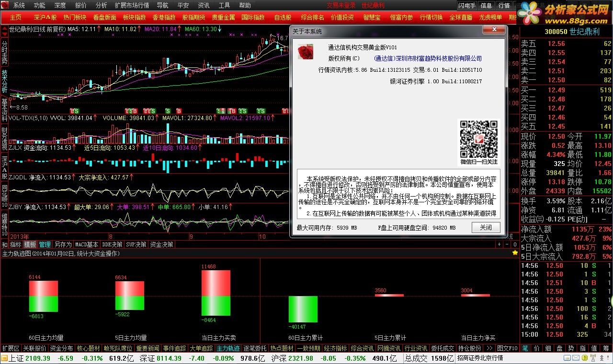Open the 资金分布 bottom tab

click(62, 348)
